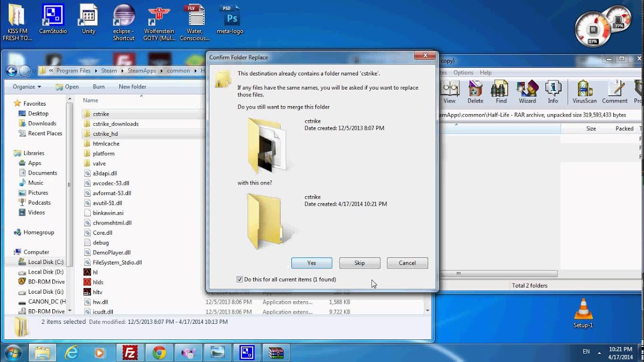Switch to CamStudio in taskbar

tap(247, 352)
